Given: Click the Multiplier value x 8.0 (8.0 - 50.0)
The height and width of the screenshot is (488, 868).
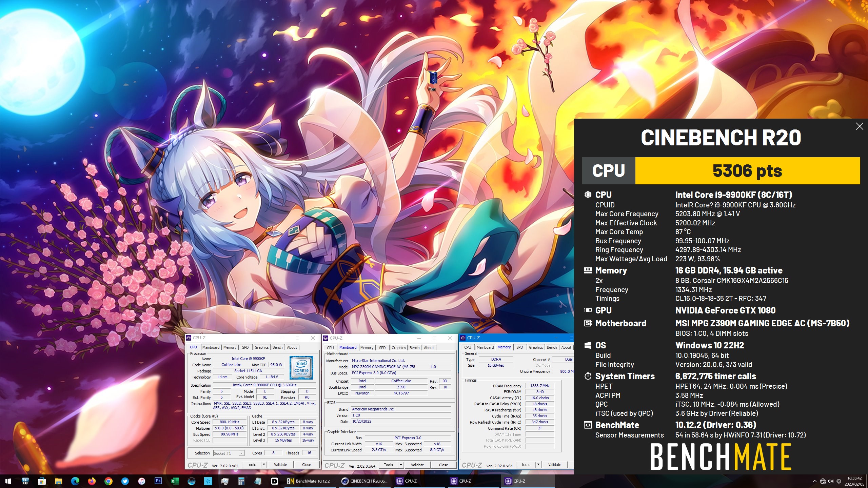Looking at the screenshot, I should pyautogui.click(x=230, y=428).
